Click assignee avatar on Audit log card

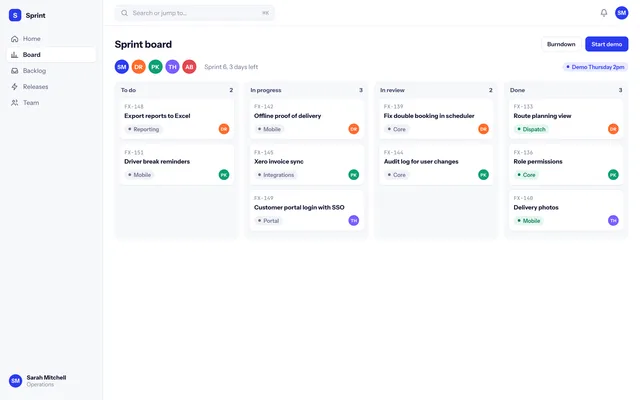click(483, 175)
